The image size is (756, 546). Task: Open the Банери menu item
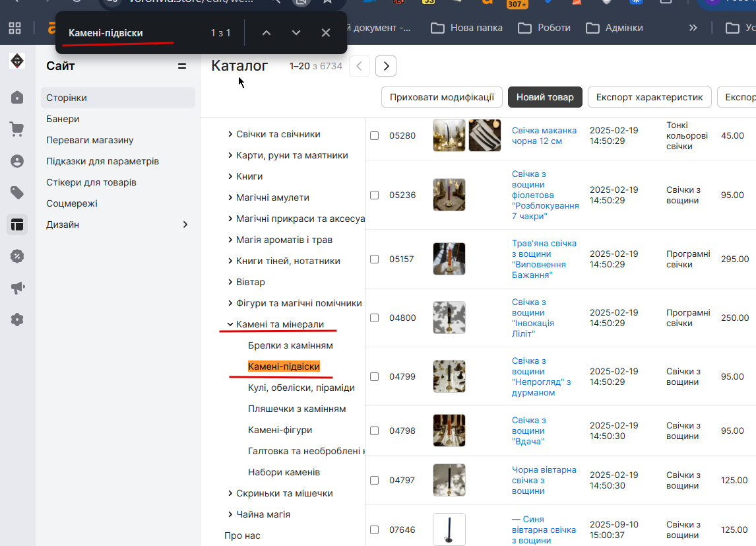pyautogui.click(x=63, y=119)
